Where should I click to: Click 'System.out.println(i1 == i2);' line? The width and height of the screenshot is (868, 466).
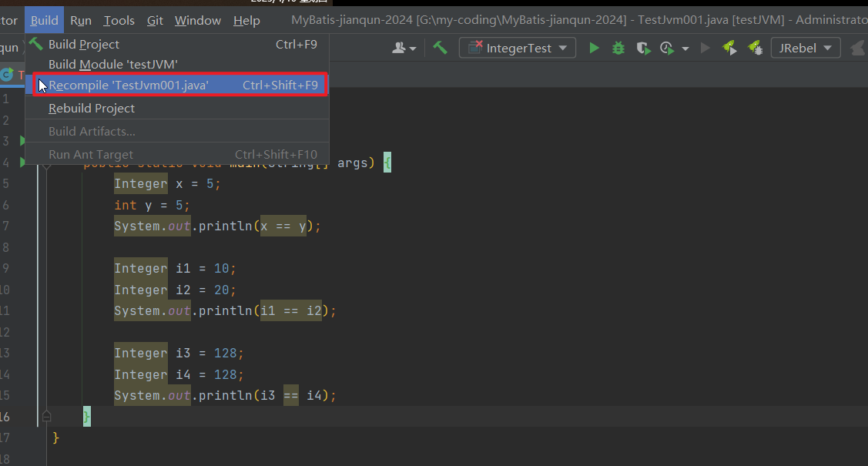[225, 310]
